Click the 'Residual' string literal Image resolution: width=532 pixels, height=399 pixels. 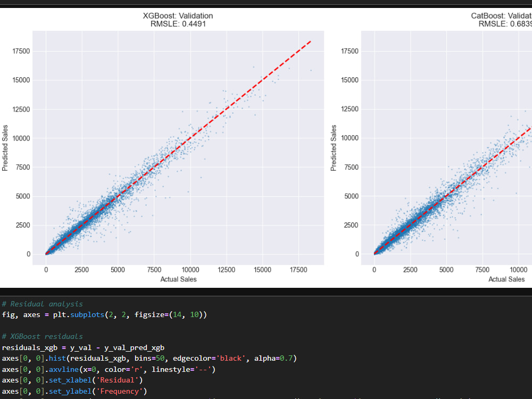click(118, 380)
